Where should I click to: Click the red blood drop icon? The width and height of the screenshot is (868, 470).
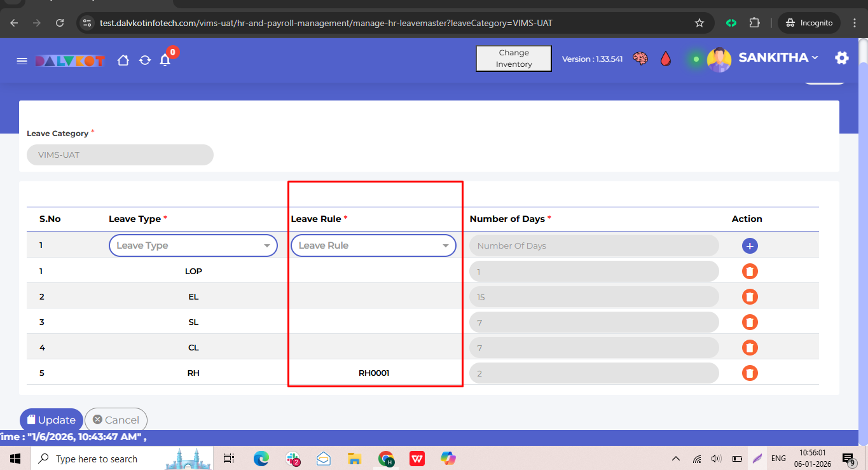pos(665,59)
